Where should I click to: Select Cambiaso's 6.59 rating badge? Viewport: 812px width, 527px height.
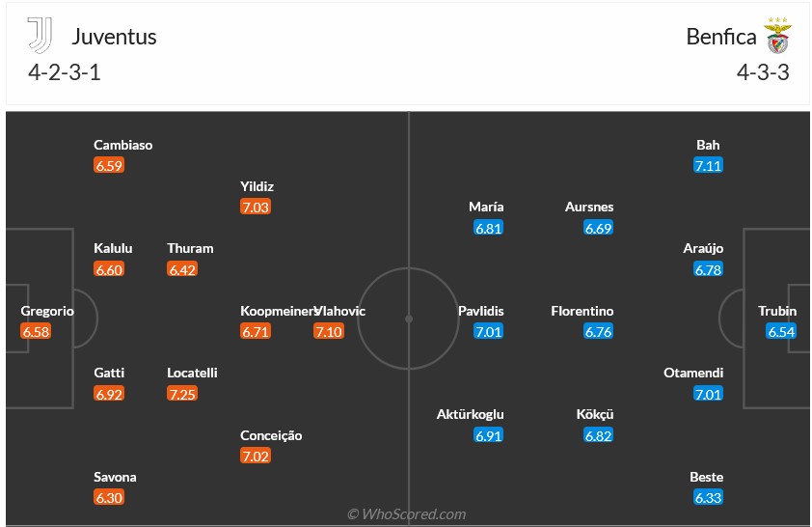109,166
